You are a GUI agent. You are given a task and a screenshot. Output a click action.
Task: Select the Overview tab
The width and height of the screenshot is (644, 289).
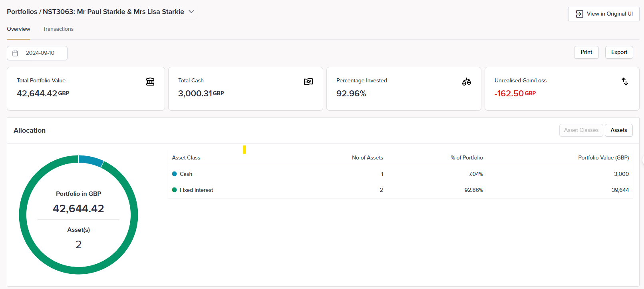click(18, 29)
